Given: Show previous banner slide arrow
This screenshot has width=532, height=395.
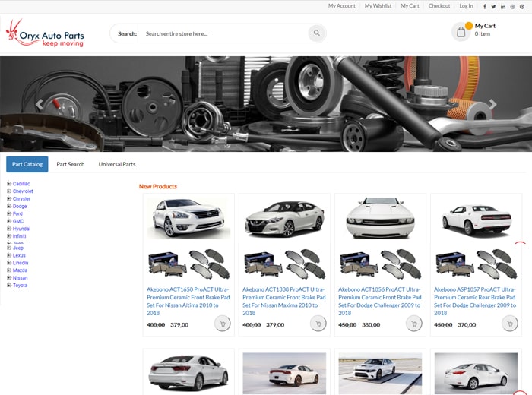Looking at the screenshot, I should [x=40, y=104].
